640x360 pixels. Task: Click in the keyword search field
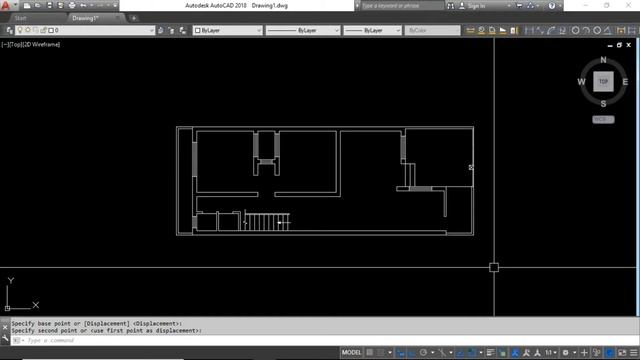pos(402,6)
